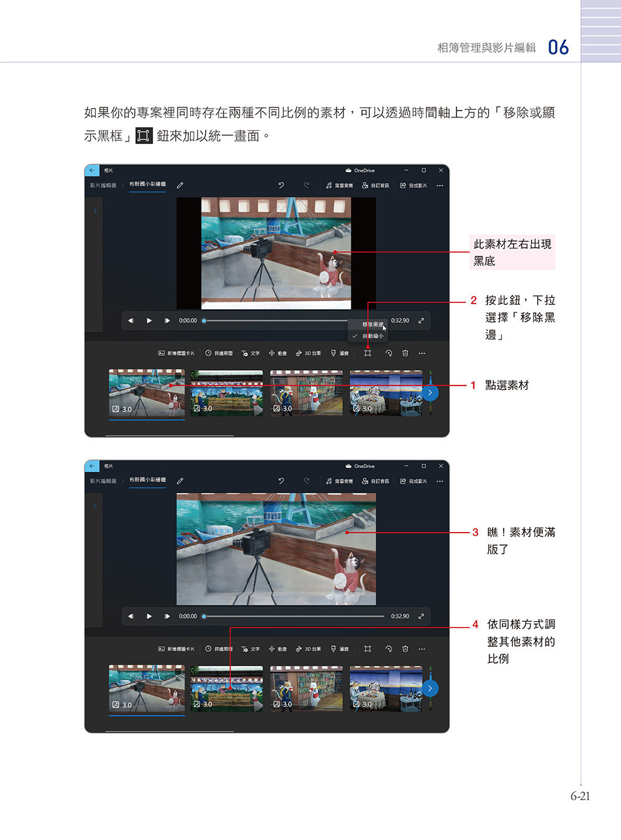
Task: Open the top-right more menu in lower screenshot
Action: pyautogui.click(x=440, y=481)
